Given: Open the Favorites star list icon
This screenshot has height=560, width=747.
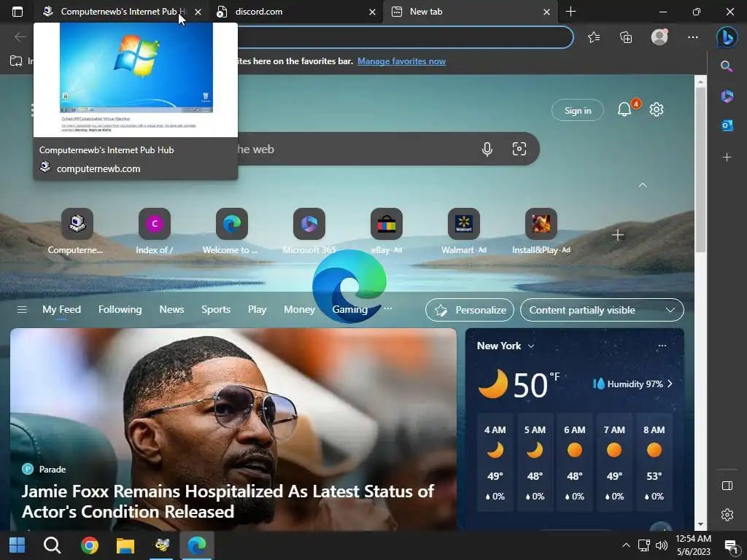Looking at the screenshot, I should coord(594,37).
